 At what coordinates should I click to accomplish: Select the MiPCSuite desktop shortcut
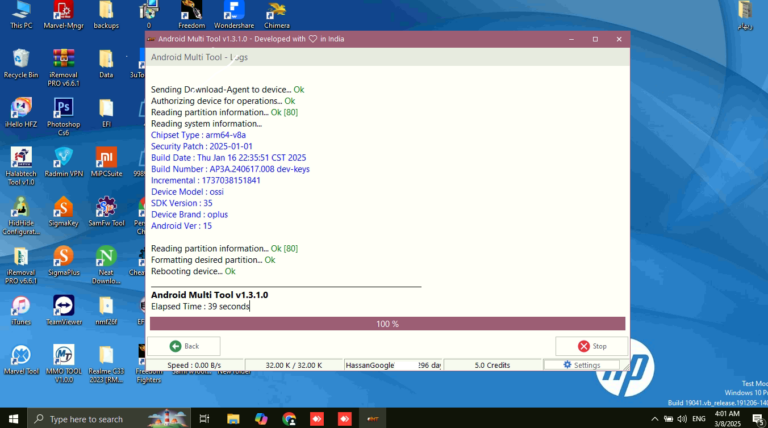106,162
